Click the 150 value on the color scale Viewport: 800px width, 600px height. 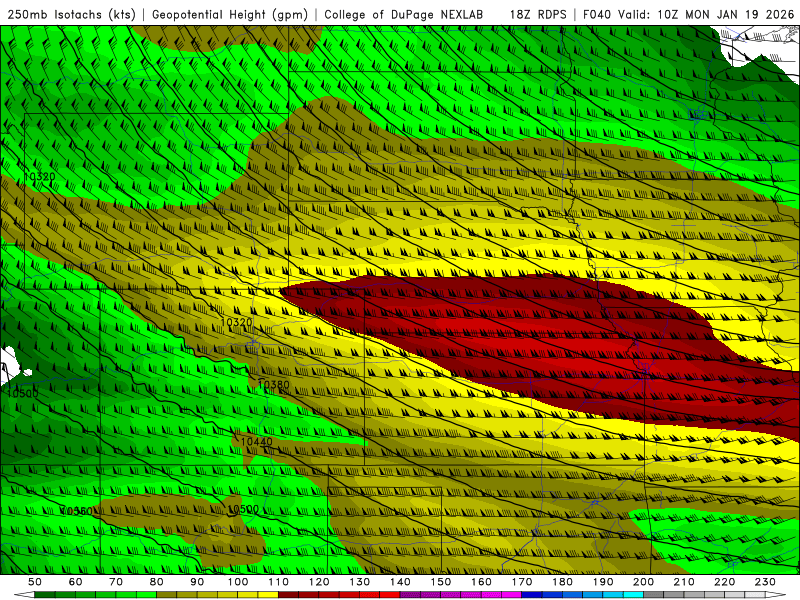click(x=441, y=582)
